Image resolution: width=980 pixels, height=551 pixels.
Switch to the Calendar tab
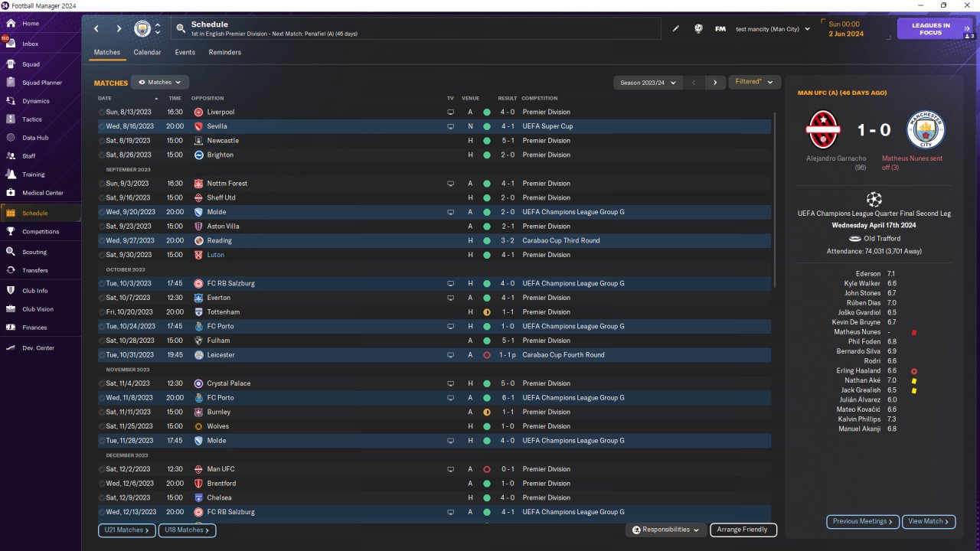pyautogui.click(x=147, y=53)
